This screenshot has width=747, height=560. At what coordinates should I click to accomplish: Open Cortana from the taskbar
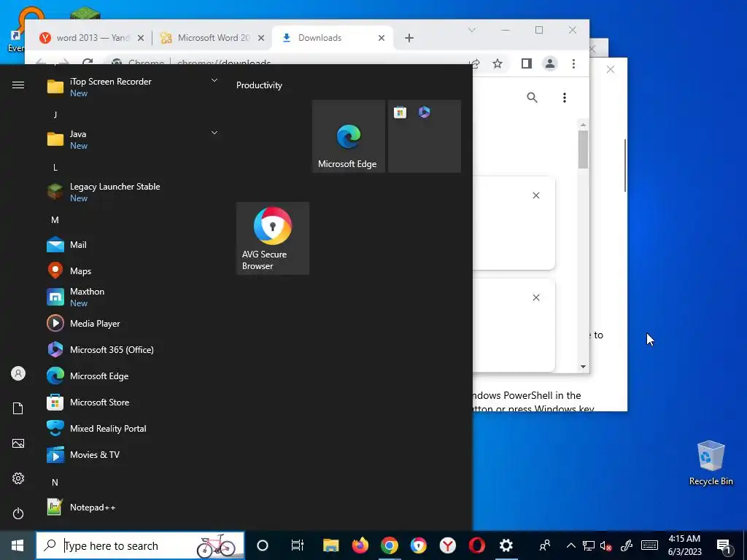pos(263,545)
